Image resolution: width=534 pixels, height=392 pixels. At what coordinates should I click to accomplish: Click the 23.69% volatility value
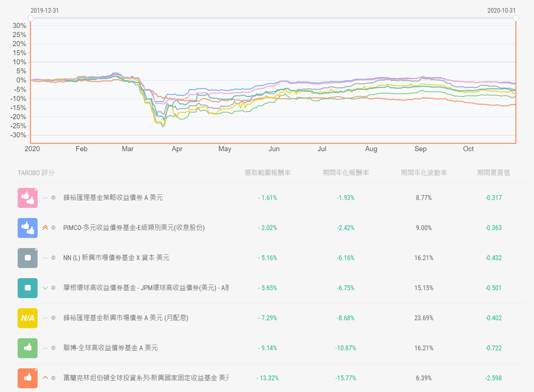tap(424, 318)
